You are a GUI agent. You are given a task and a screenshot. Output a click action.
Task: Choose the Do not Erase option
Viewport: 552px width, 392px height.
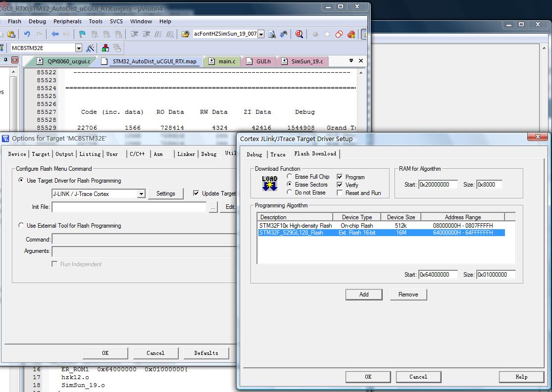click(x=289, y=192)
